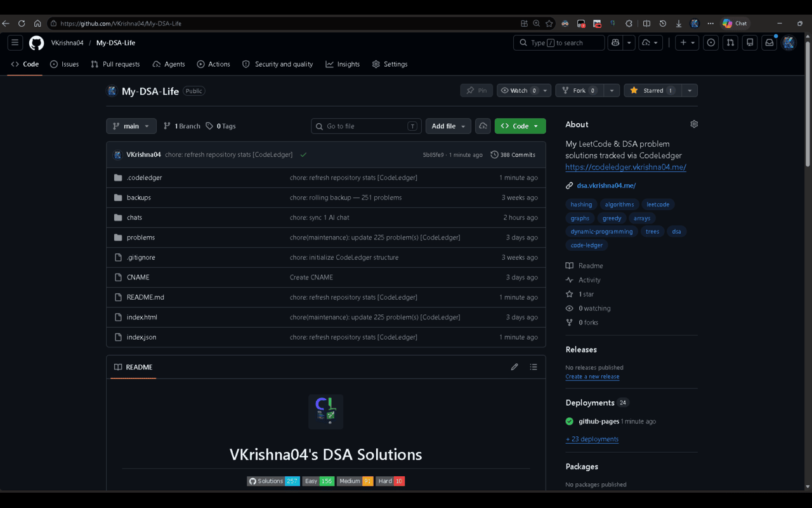Open browser extensions puzzle icon
The height and width of the screenshot is (508, 812).
point(629,23)
